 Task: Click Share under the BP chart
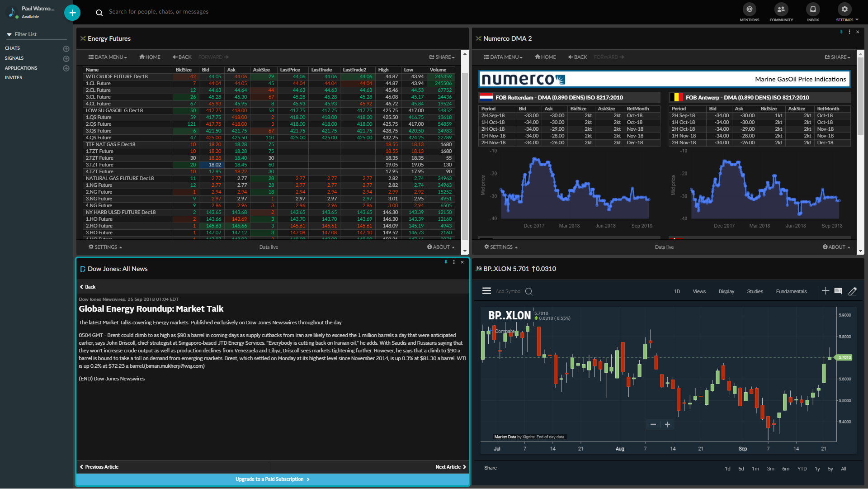coord(490,468)
